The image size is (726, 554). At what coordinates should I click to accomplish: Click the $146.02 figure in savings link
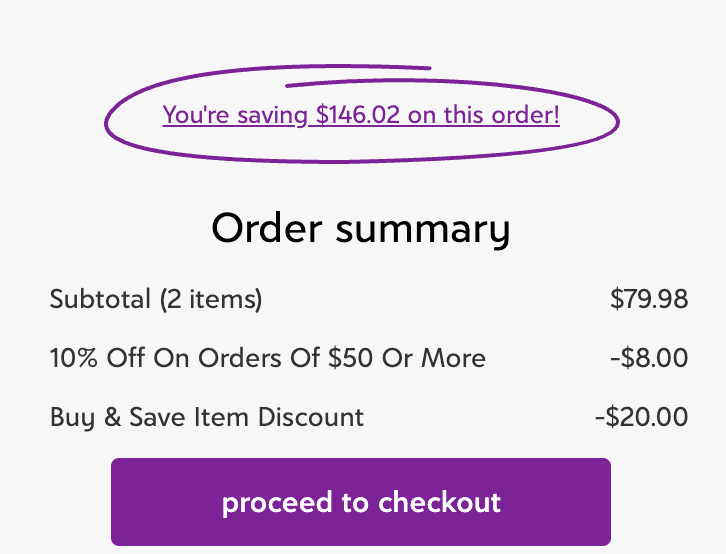coord(358,115)
